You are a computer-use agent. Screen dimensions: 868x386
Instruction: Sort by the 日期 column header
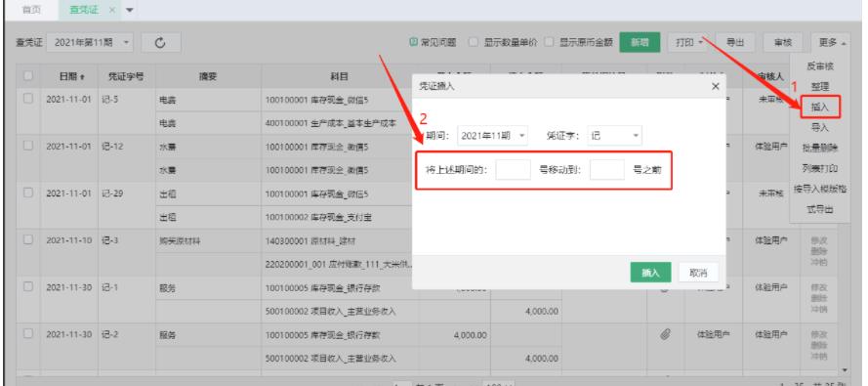coord(72,77)
